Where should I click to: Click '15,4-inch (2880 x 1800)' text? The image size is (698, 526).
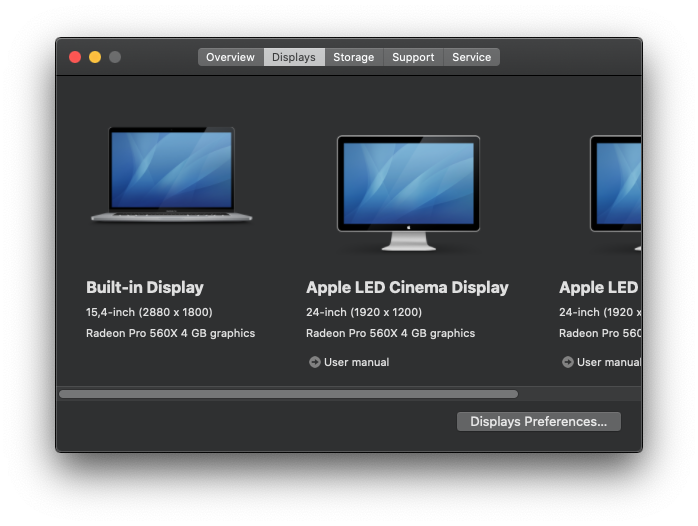149,312
